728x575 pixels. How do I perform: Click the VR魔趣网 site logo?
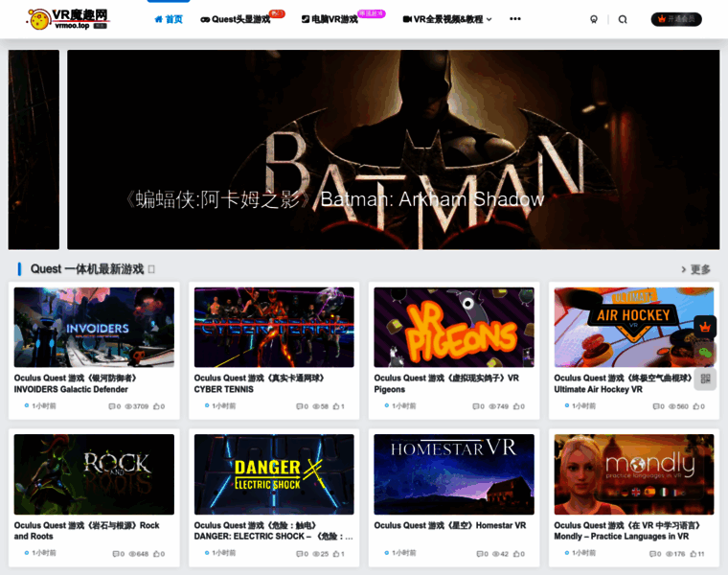[68, 19]
